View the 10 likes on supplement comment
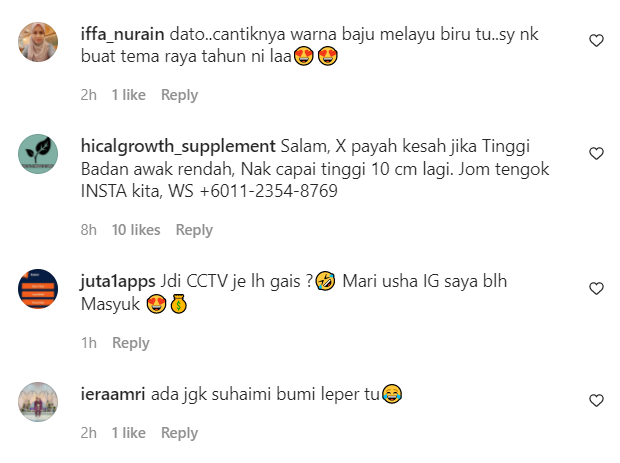The image size is (620, 463). [136, 230]
